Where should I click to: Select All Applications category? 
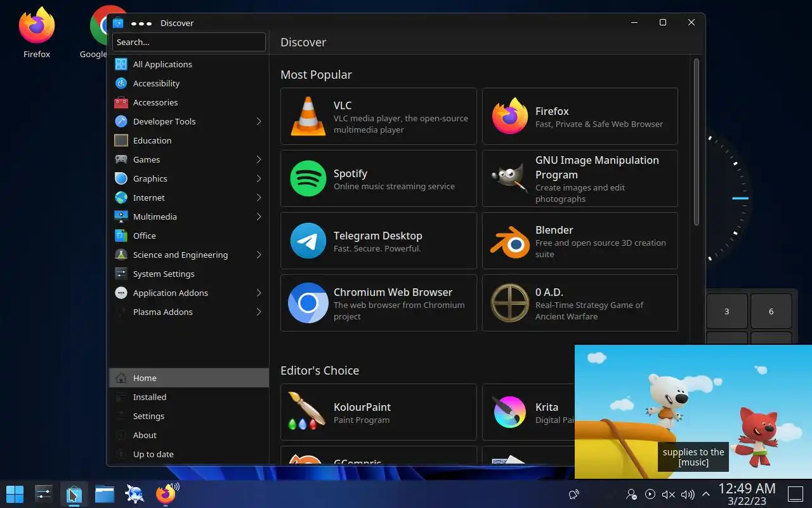(x=189, y=64)
